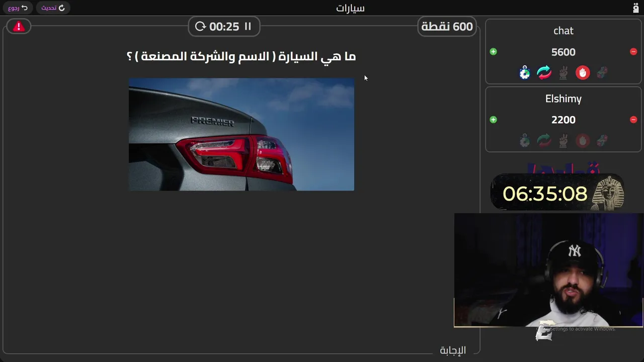Report the question with the red warning icon
This screenshot has width=644, height=362.
[19, 27]
